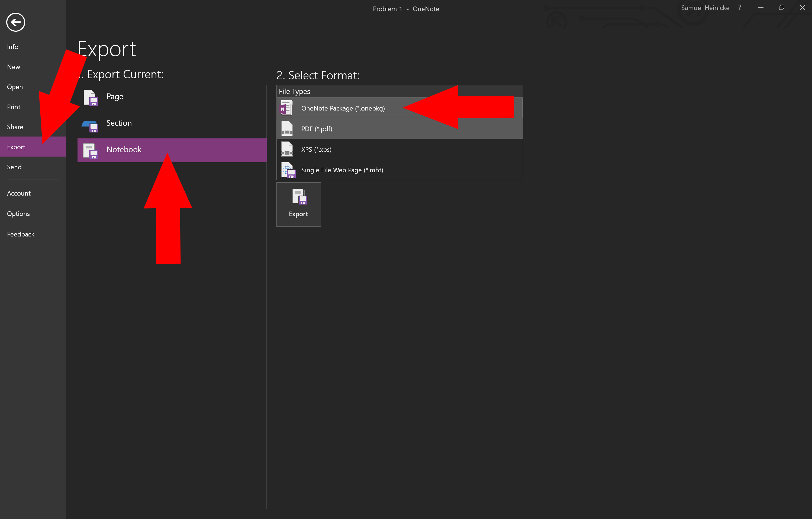This screenshot has height=519, width=812.
Task: Open the Info menu item
Action: point(13,47)
